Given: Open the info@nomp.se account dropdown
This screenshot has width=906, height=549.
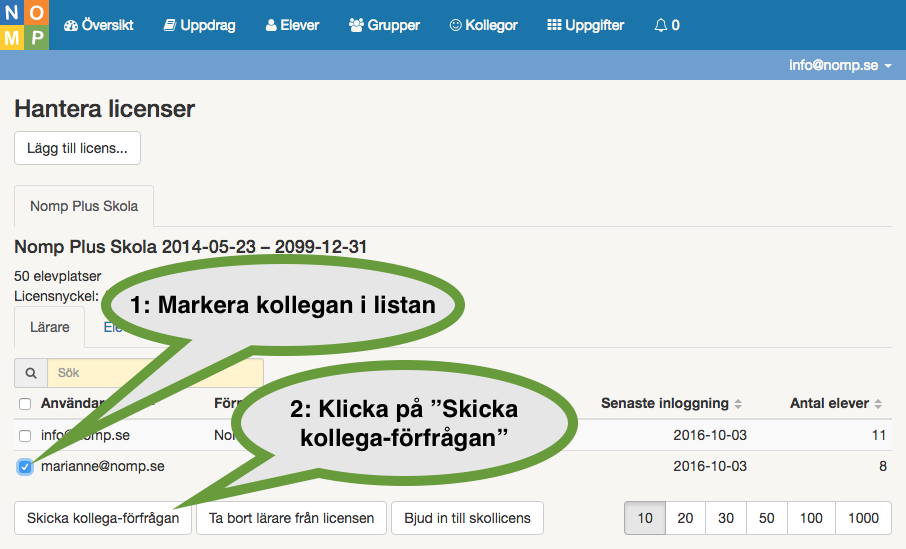Looking at the screenshot, I should 840,65.
